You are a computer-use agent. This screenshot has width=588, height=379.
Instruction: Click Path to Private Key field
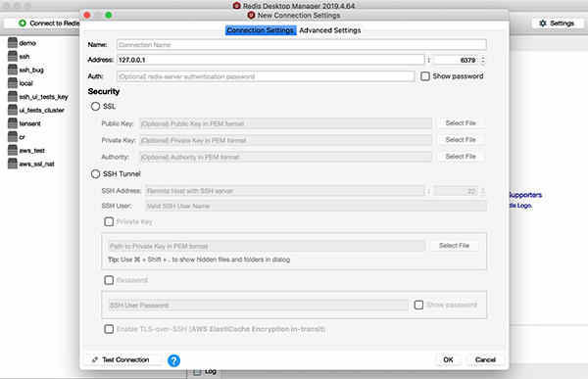[267, 246]
